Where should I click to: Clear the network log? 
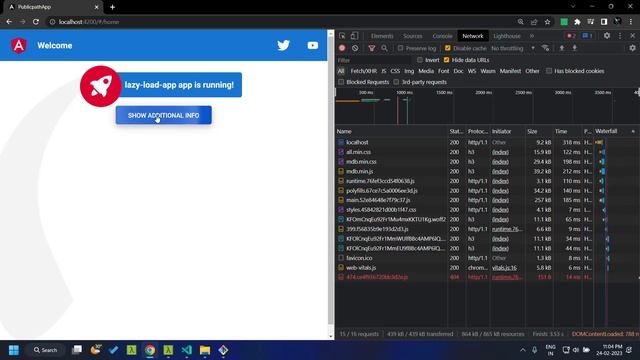click(x=355, y=48)
